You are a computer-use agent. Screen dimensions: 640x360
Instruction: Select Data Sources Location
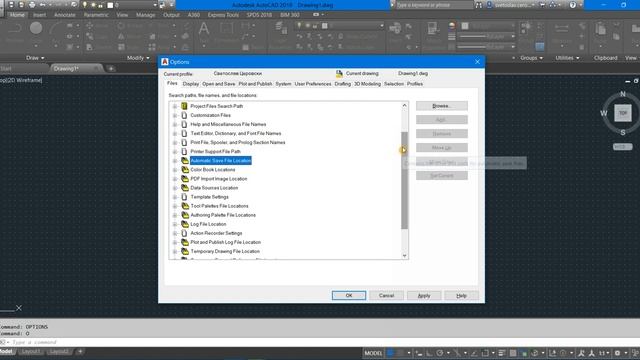pyautogui.click(x=214, y=188)
